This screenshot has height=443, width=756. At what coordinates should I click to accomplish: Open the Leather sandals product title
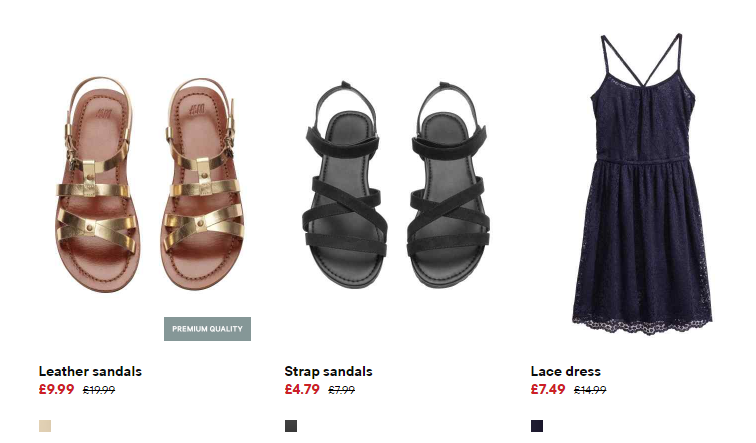90,371
